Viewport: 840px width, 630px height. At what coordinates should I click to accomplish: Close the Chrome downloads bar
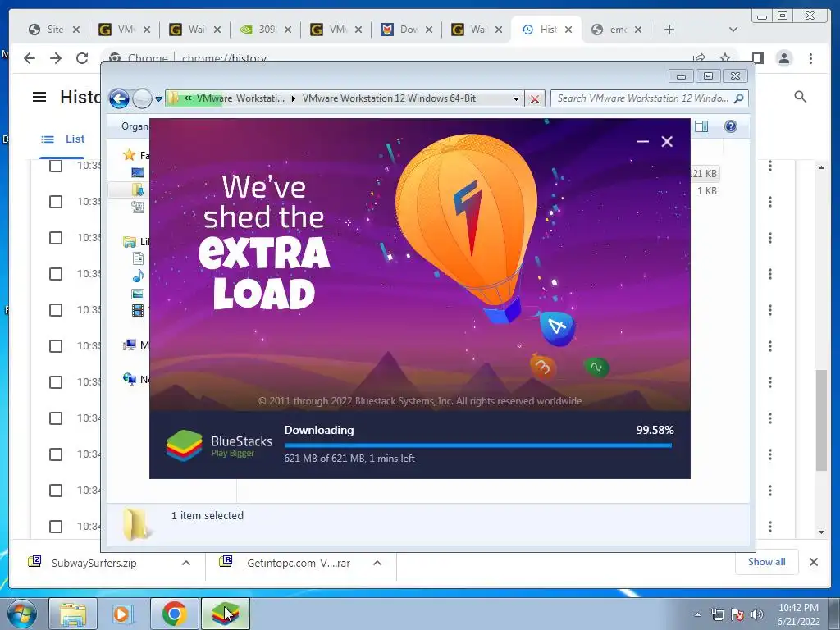(x=814, y=562)
